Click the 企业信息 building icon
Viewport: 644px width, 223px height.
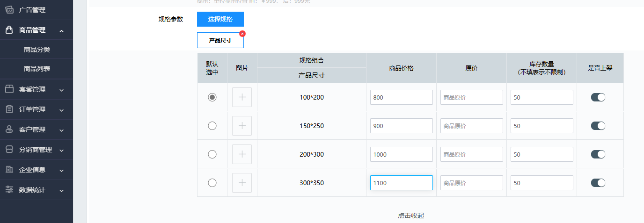[9, 170]
